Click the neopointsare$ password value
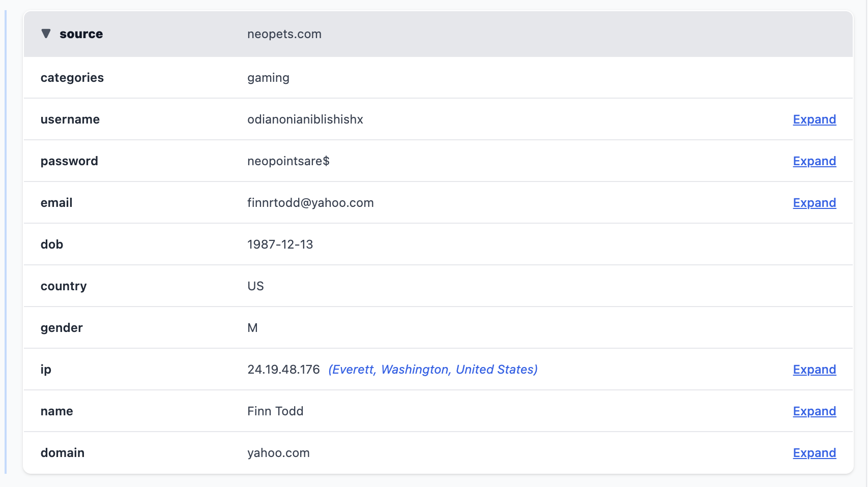This screenshot has height=487, width=868. pyautogui.click(x=288, y=161)
